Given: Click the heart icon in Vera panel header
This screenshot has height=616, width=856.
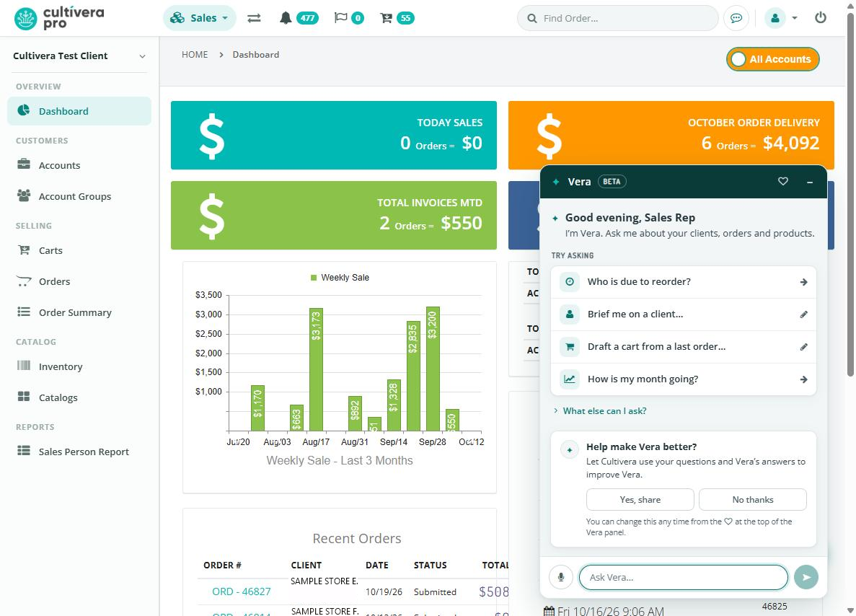Looking at the screenshot, I should 783,181.
